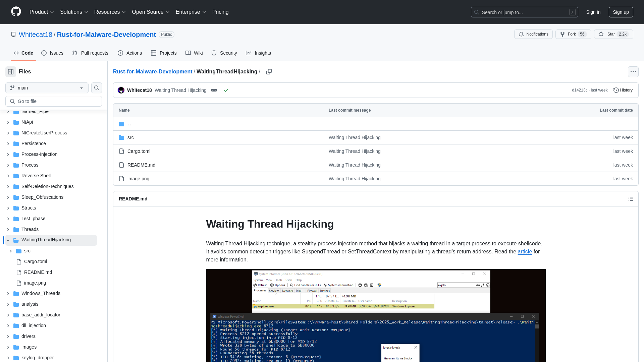Select README.md in the sidebar tree
The height and width of the screenshot is (362, 644).
pos(38,272)
